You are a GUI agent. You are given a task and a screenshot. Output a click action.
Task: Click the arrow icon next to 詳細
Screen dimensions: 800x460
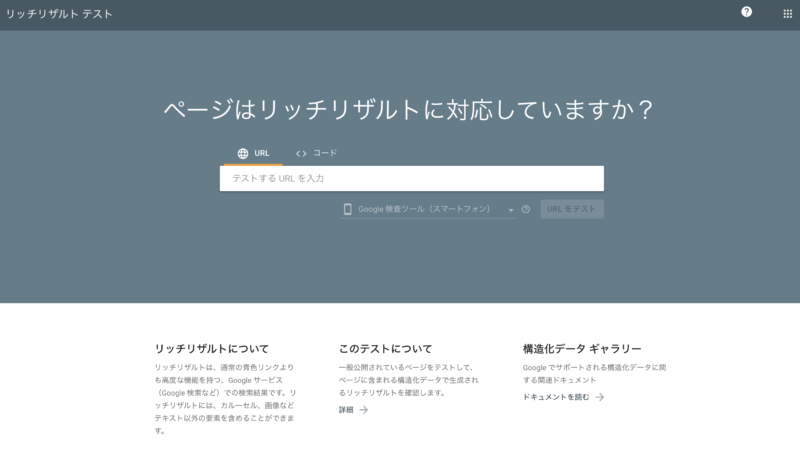tap(363, 410)
